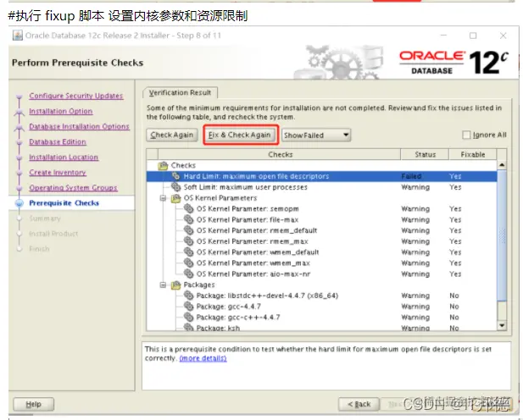
Task: Collapse the OS Kernel Parameters tree node
Action: [x=163, y=198]
